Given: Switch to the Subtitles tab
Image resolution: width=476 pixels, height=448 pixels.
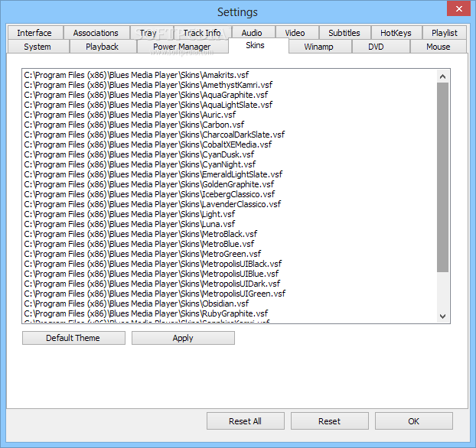Looking at the screenshot, I should [344, 33].
